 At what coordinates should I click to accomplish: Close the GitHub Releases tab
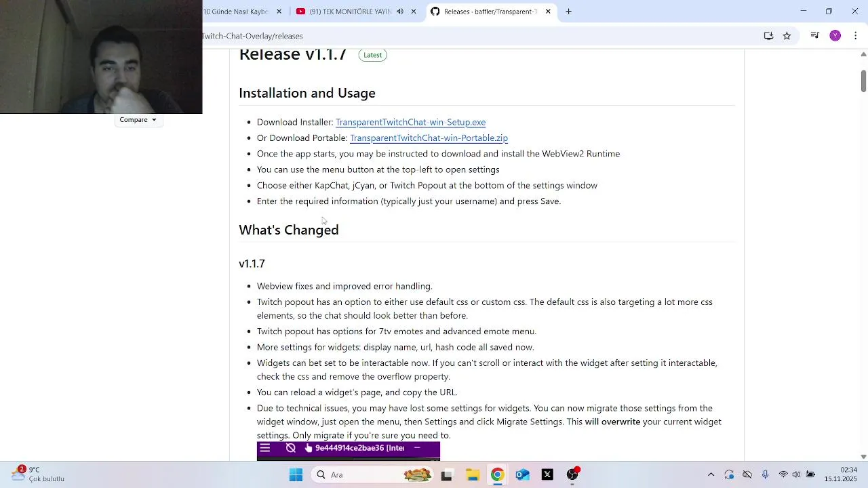[x=548, y=12]
